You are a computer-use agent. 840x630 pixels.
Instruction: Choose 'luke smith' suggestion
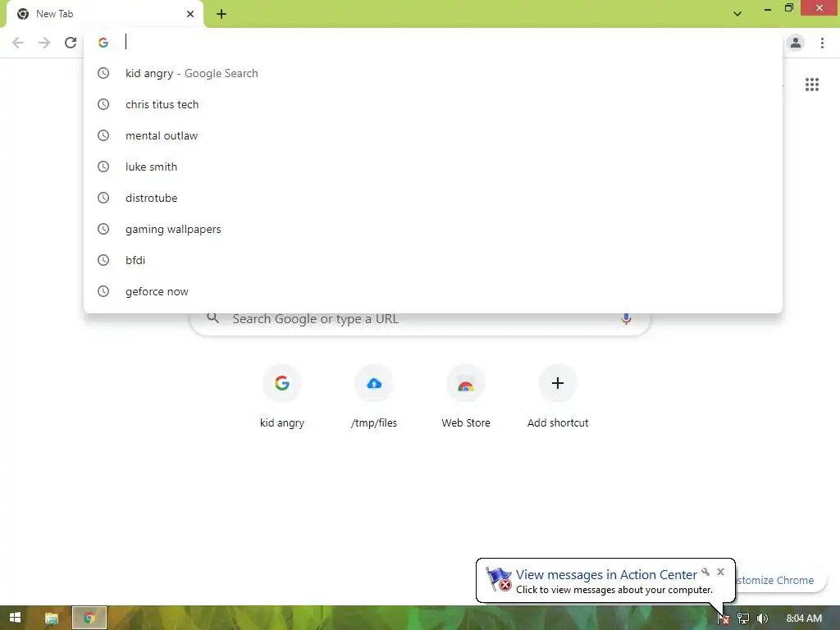(433, 167)
